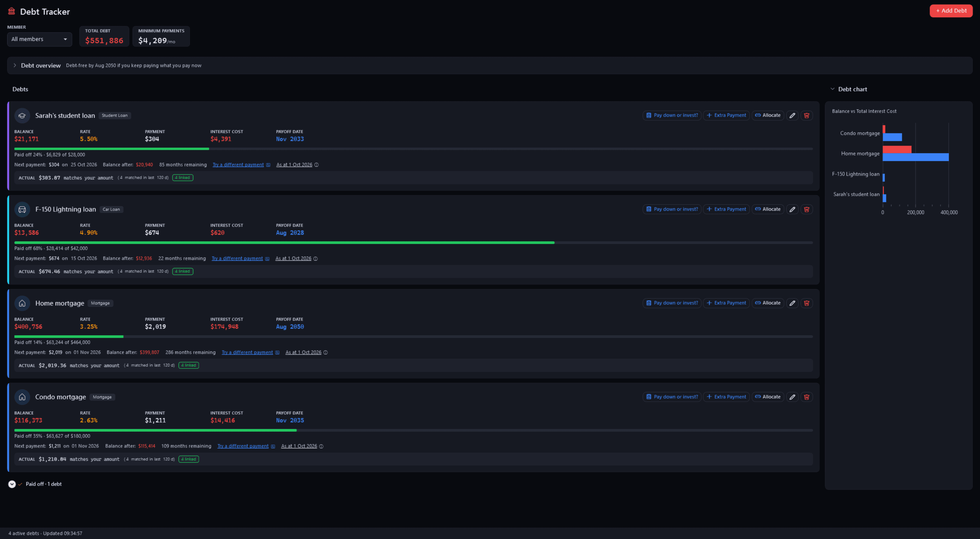Allocate funds to Home mortgage
This screenshot has width=980, height=539.
(x=768, y=303)
